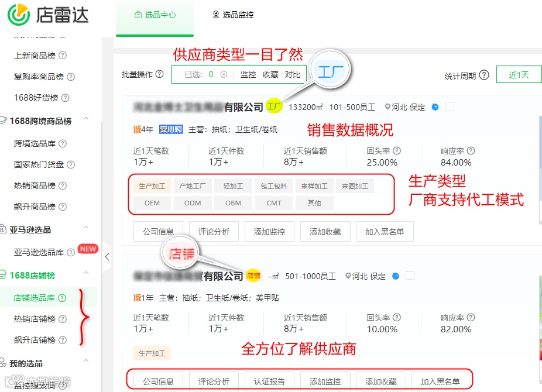542x392 pixels.
Task: Collapse the 1688跨境商品榜 section
Action: coord(87,119)
